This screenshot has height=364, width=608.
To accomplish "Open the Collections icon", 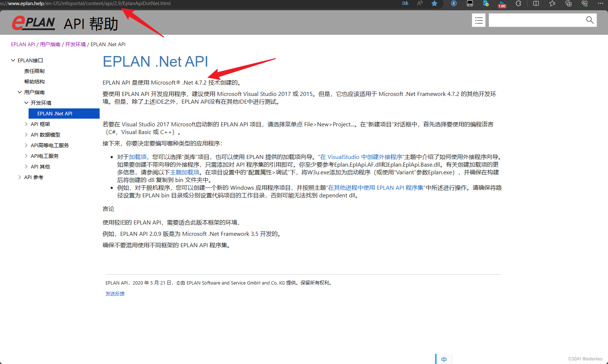I will tap(568, 3).
